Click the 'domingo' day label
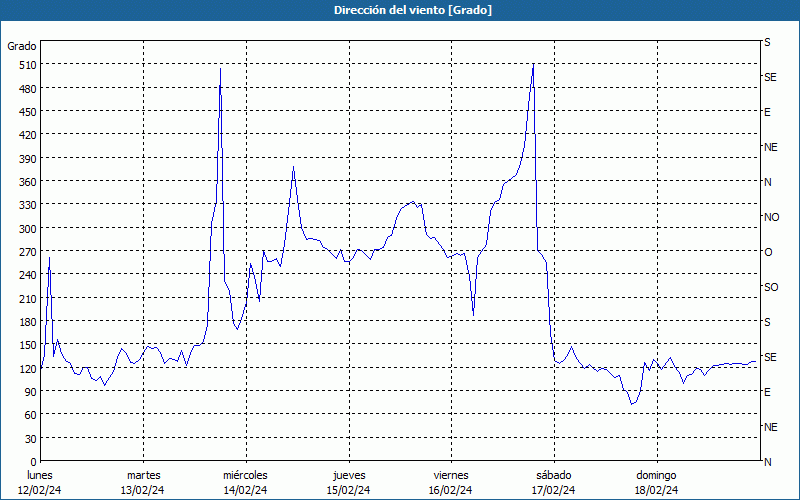The width and height of the screenshot is (800, 500). [656, 476]
